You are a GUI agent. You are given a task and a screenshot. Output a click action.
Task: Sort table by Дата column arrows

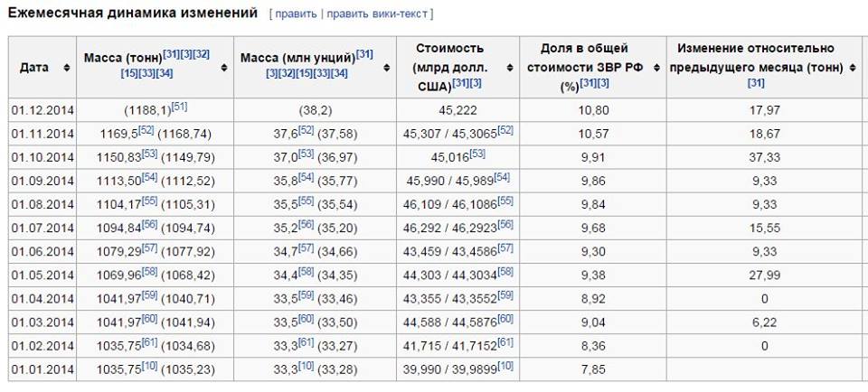pyautogui.click(x=67, y=68)
